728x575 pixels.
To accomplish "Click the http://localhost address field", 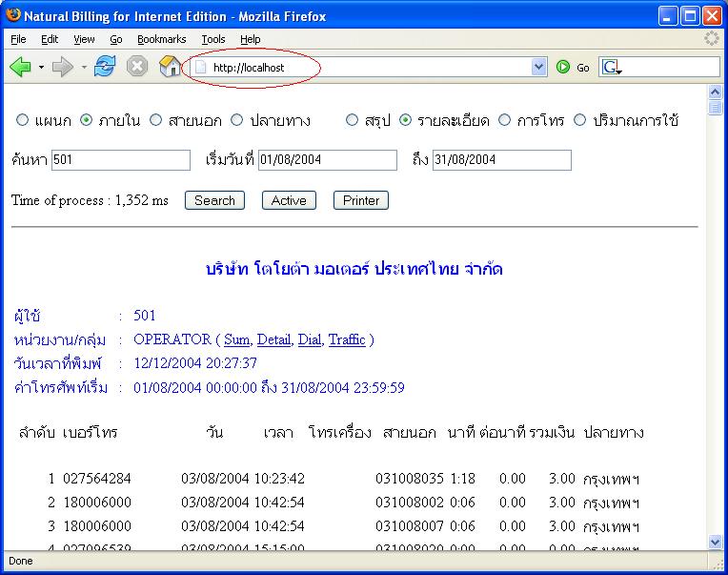I will (369, 68).
